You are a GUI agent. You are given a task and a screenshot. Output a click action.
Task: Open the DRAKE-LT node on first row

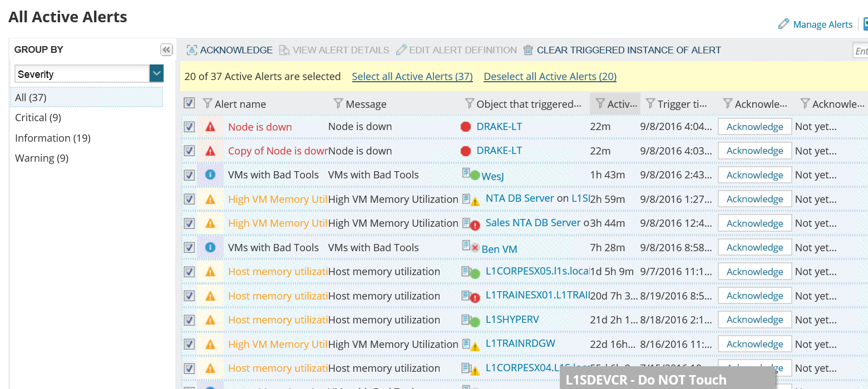click(499, 126)
